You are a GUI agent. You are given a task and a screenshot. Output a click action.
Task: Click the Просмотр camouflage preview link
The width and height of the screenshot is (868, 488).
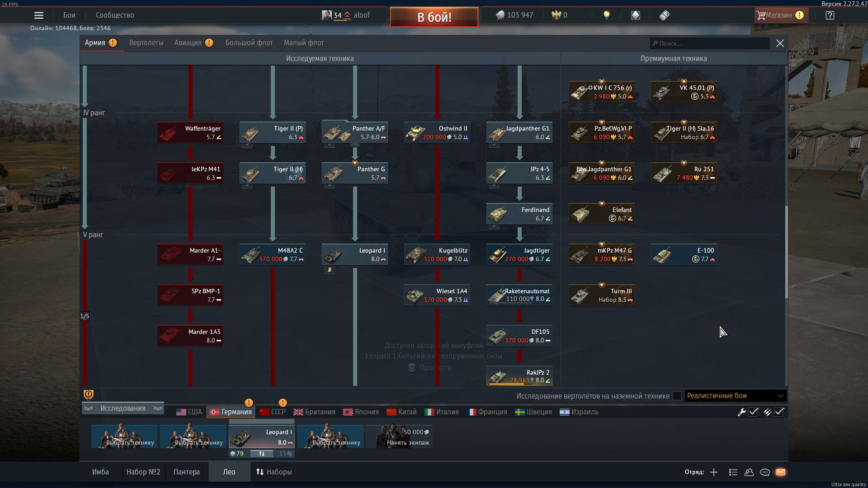[x=430, y=368]
